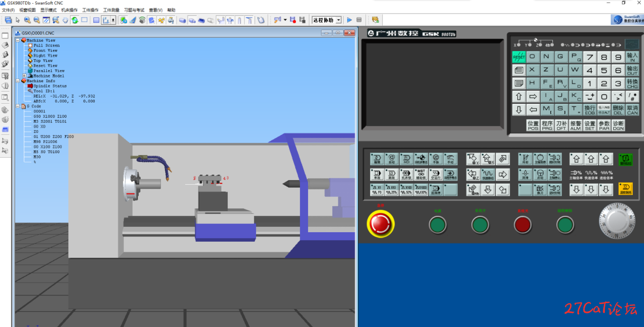Expand the Machine Model tree node
644x327 pixels.
click(25, 75)
